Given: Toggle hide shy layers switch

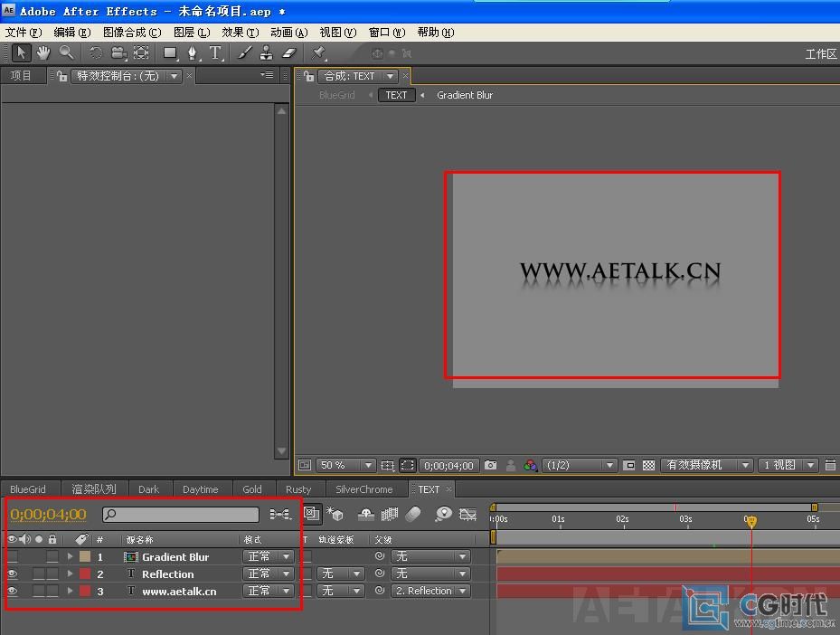Looking at the screenshot, I should [x=366, y=515].
